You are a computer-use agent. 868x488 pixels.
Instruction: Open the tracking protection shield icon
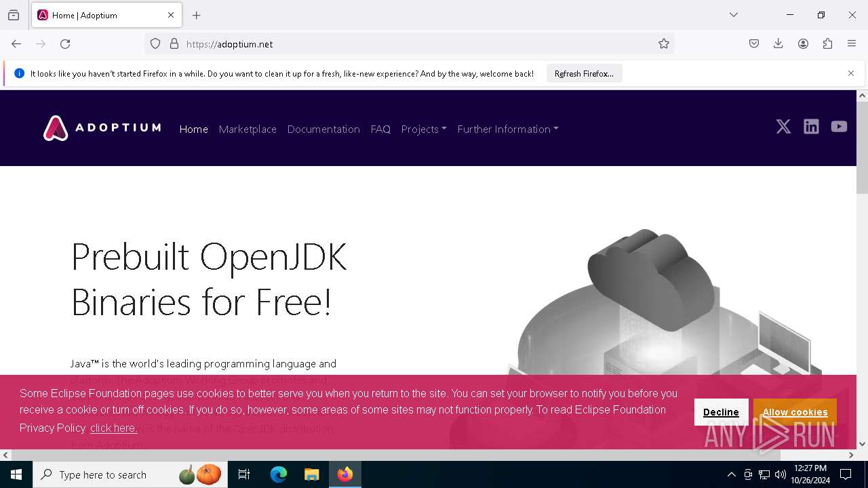coord(155,43)
